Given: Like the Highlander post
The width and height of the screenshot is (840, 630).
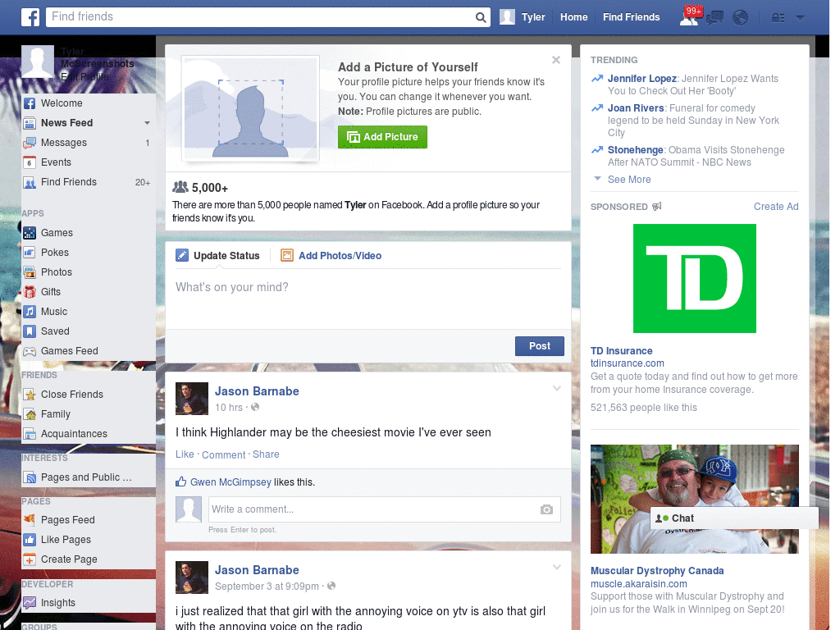Looking at the screenshot, I should [x=185, y=454].
